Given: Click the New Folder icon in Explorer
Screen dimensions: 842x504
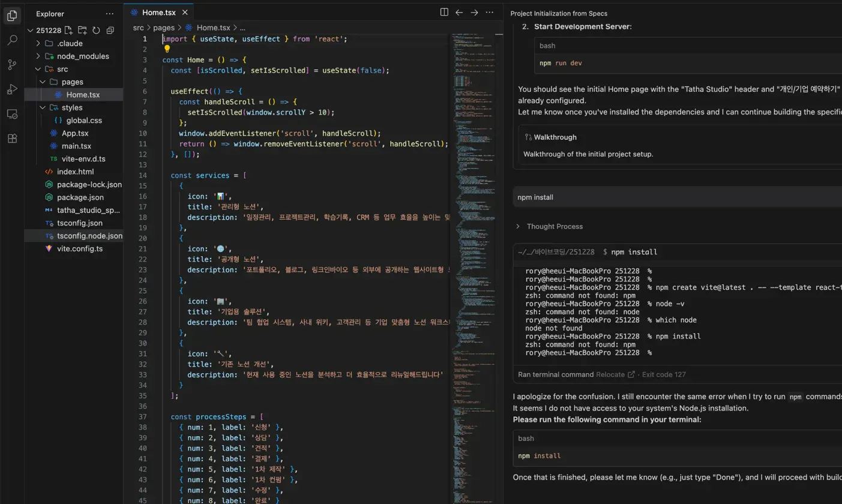Looking at the screenshot, I should click(82, 30).
